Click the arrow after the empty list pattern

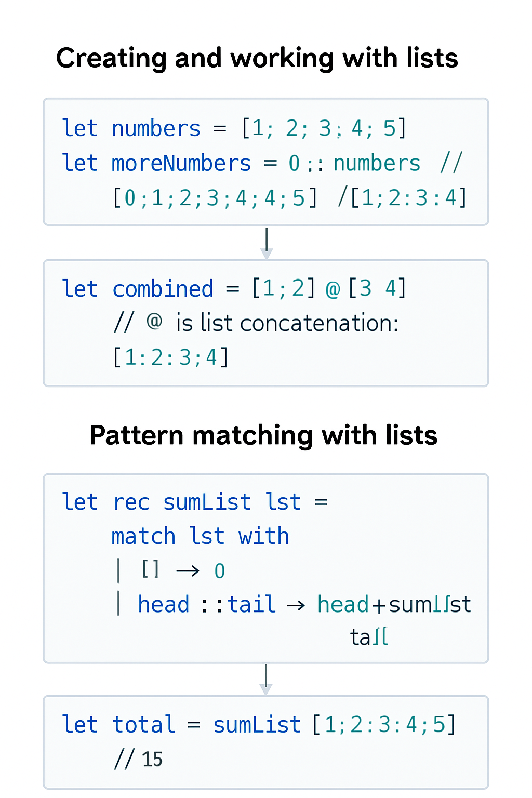click(188, 571)
